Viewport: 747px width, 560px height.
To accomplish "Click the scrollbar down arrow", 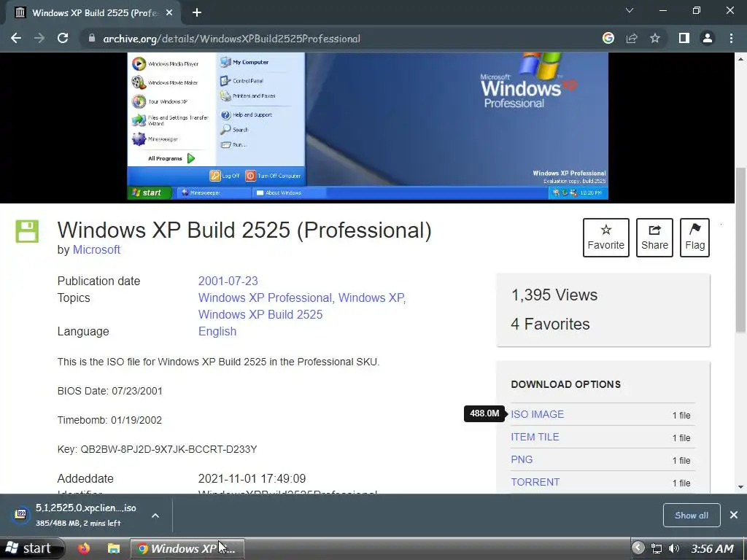I will [740, 486].
